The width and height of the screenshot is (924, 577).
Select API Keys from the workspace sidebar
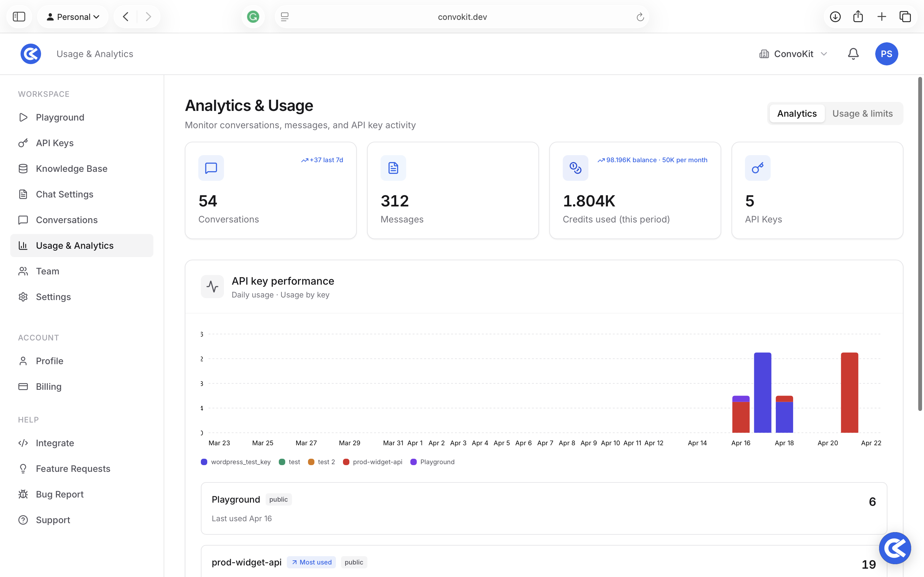(55, 143)
